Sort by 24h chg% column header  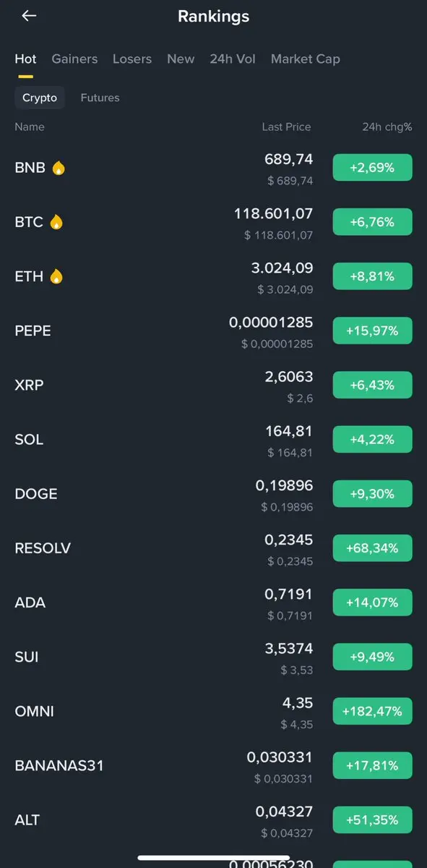(x=387, y=127)
